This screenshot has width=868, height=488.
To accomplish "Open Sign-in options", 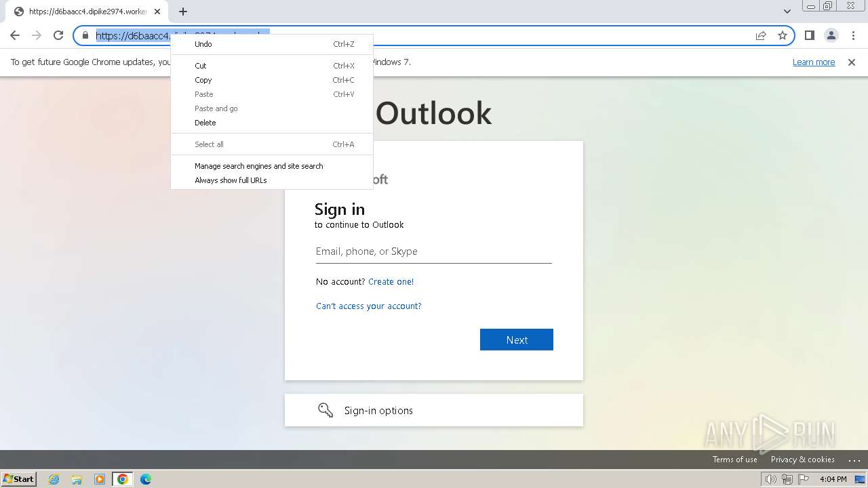I will (434, 410).
